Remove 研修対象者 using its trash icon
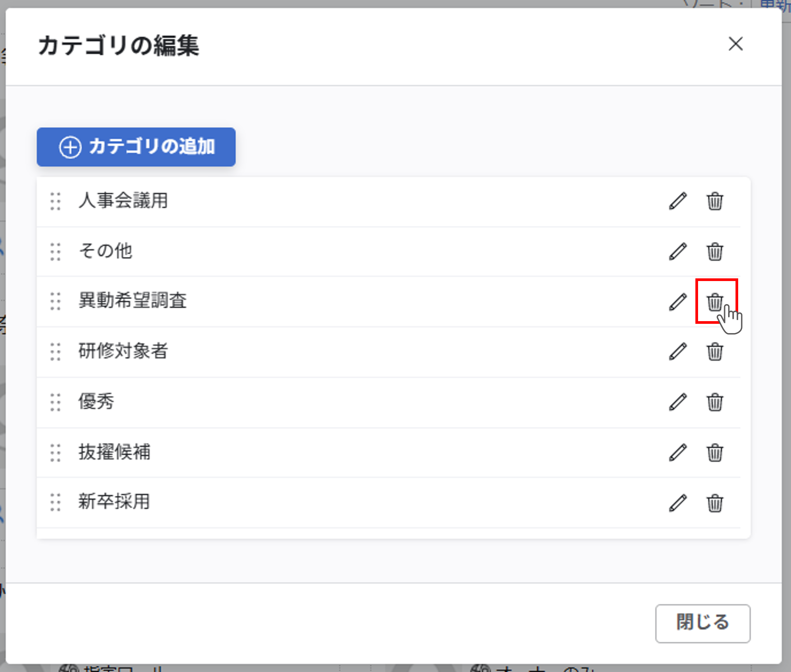This screenshot has width=791, height=672. [714, 352]
